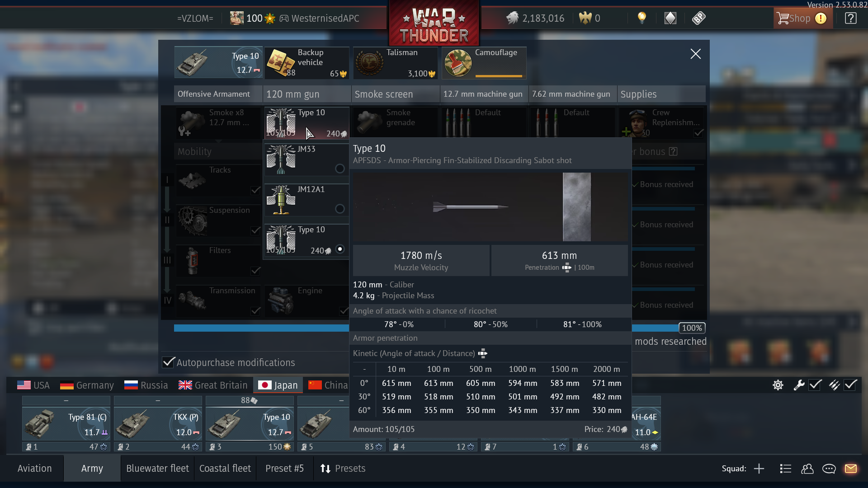Open the contacts people icon
868x488 pixels.
[x=807, y=469]
